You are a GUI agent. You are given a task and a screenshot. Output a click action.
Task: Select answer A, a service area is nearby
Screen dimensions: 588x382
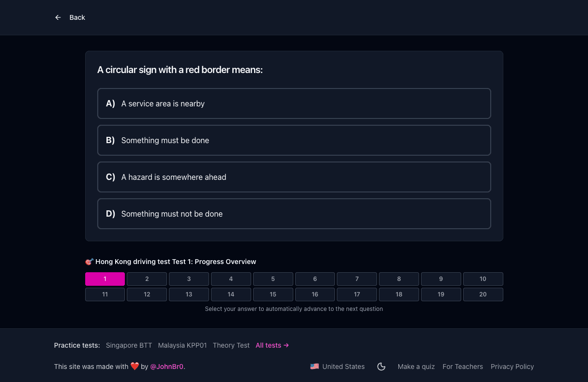coord(294,103)
